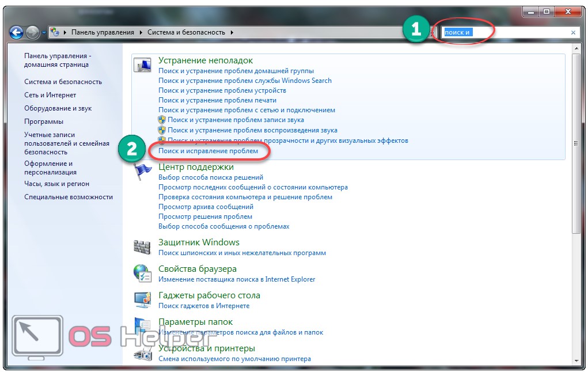Viewport: 588px width, 372px height.
Task: Expand the arrow after 'Система и безопасность' breadcrumb
Action: coord(232,33)
